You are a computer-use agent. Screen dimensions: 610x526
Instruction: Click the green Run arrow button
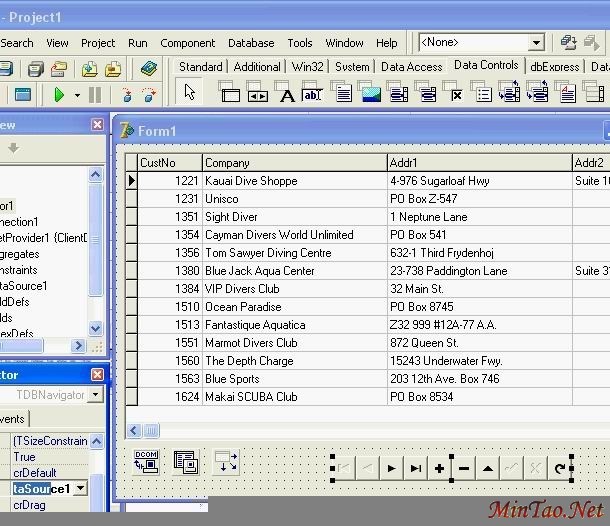point(59,95)
